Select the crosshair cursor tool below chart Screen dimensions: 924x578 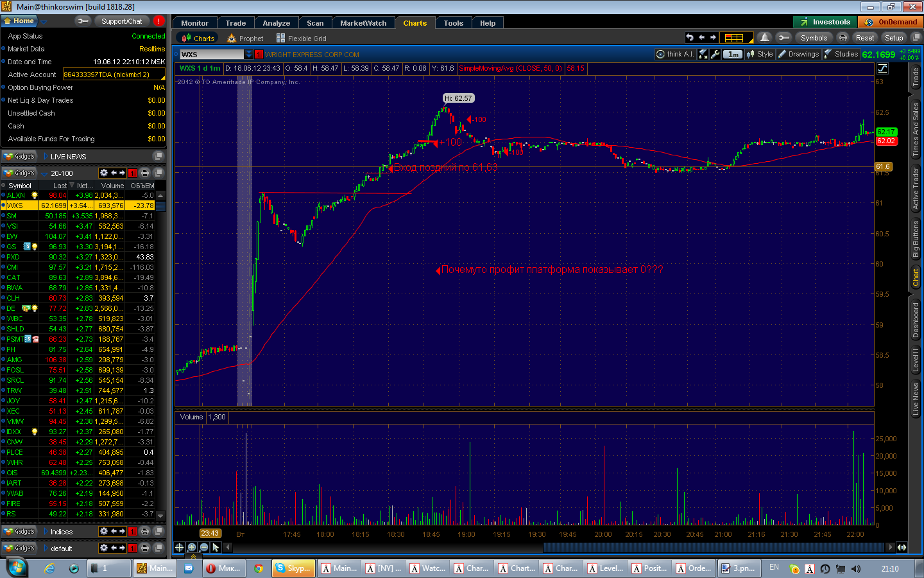[179, 548]
